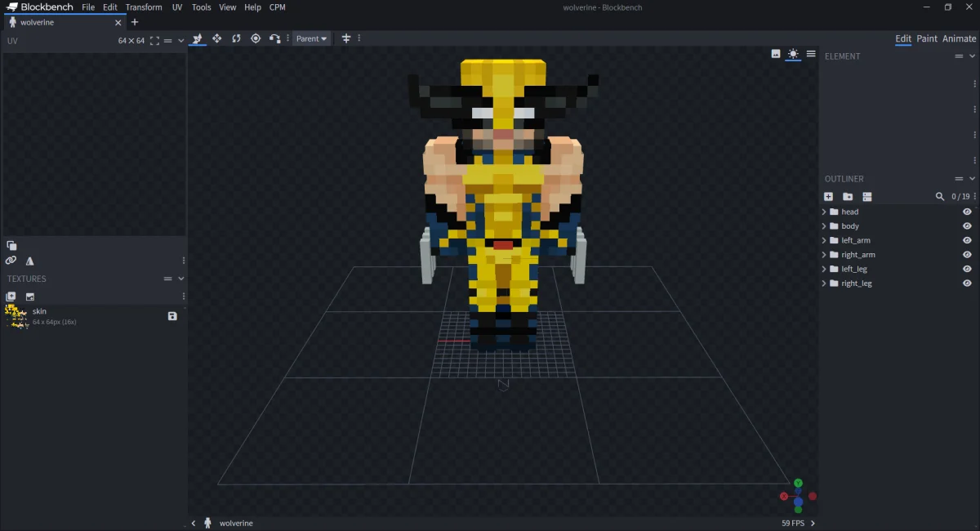The width and height of the screenshot is (980, 531).
Task: Click the Import Texture image icon
Action: click(x=30, y=297)
